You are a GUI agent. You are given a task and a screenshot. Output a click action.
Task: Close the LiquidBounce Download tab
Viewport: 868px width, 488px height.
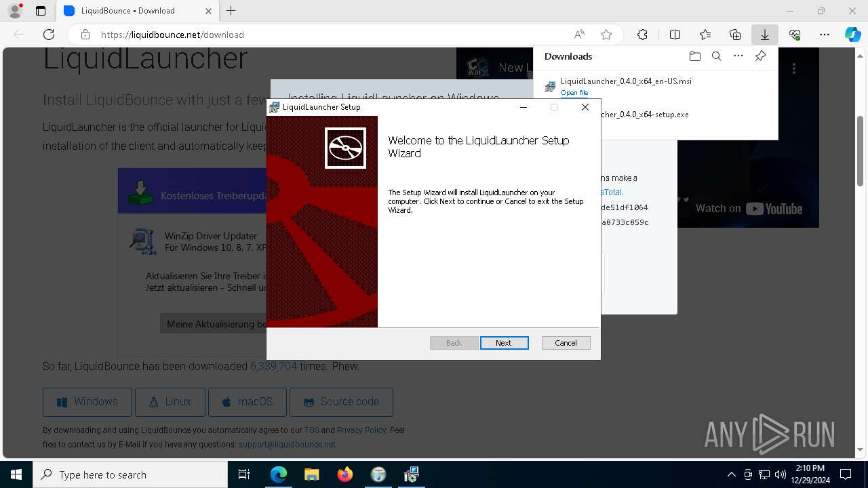208,11
